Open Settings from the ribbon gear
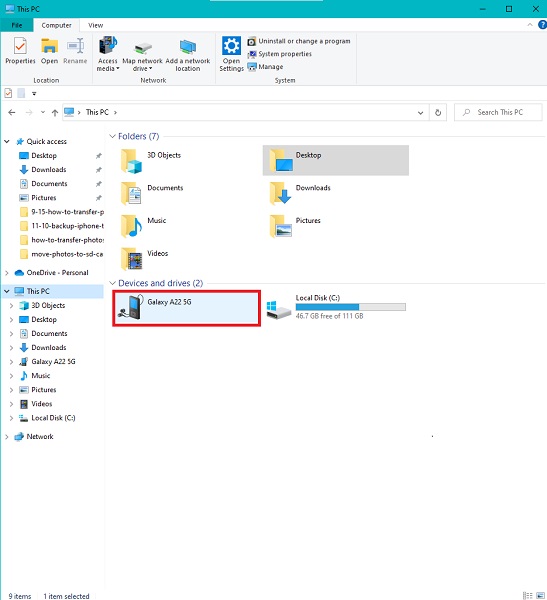 [232, 54]
